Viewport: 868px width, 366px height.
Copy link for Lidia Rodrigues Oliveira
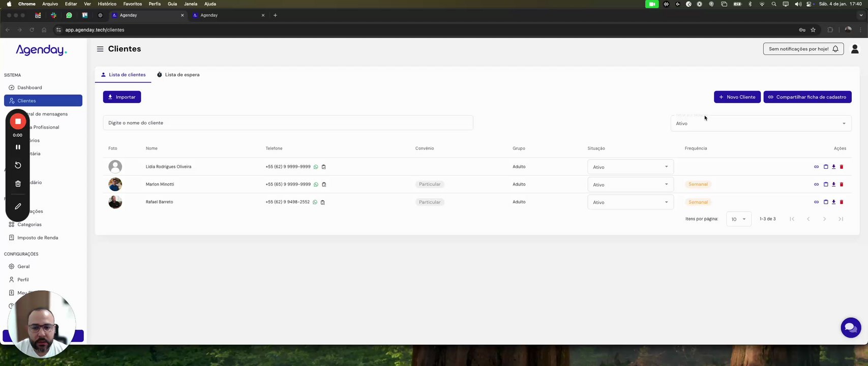[x=816, y=167]
